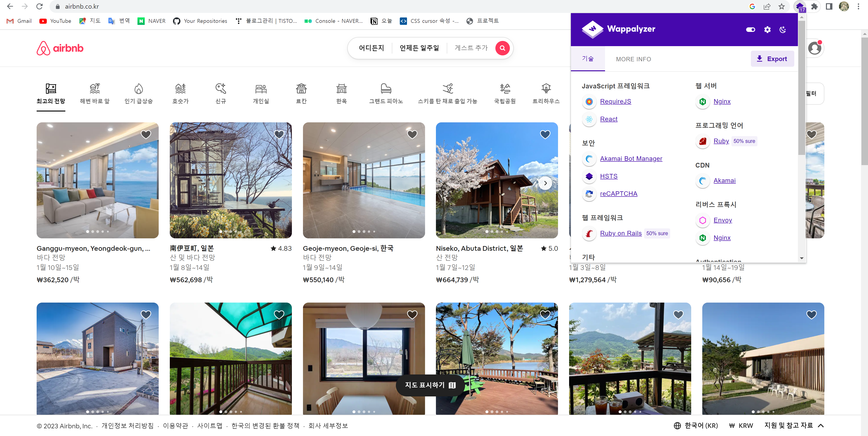Switch to the MORE INFO tab
Viewport: 868px width, 436px height.
(x=633, y=59)
